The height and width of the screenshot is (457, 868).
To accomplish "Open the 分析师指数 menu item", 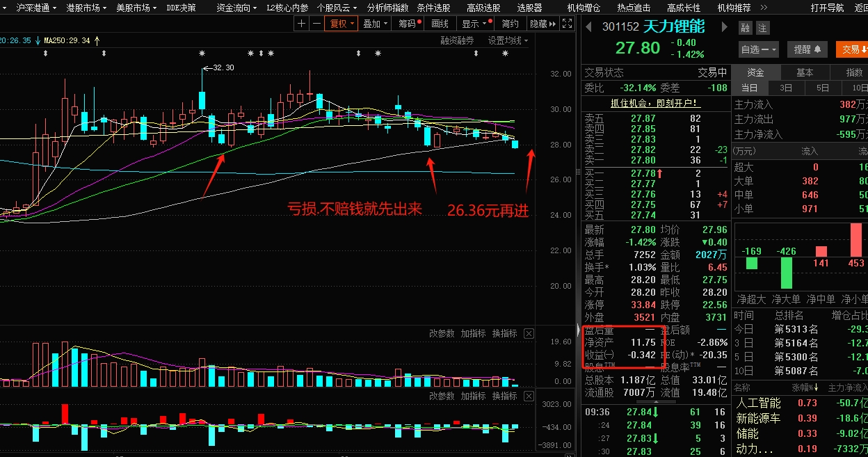I will click(x=388, y=8).
